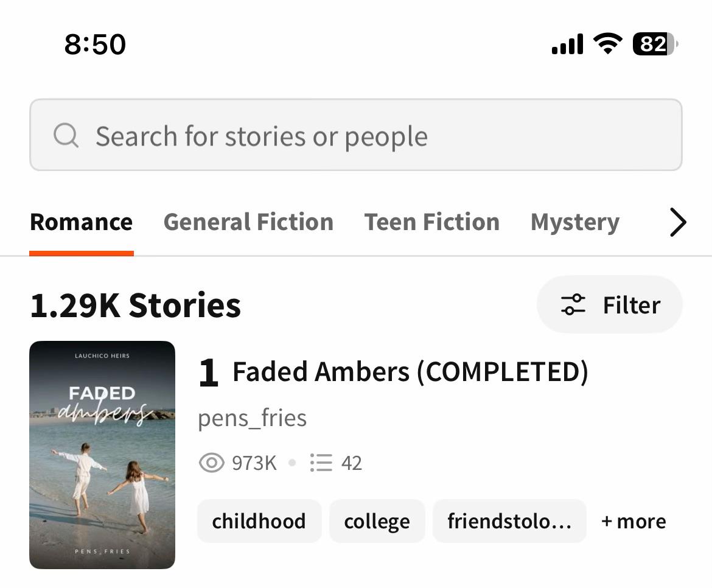Click the Filter sliders icon

pos(573,304)
